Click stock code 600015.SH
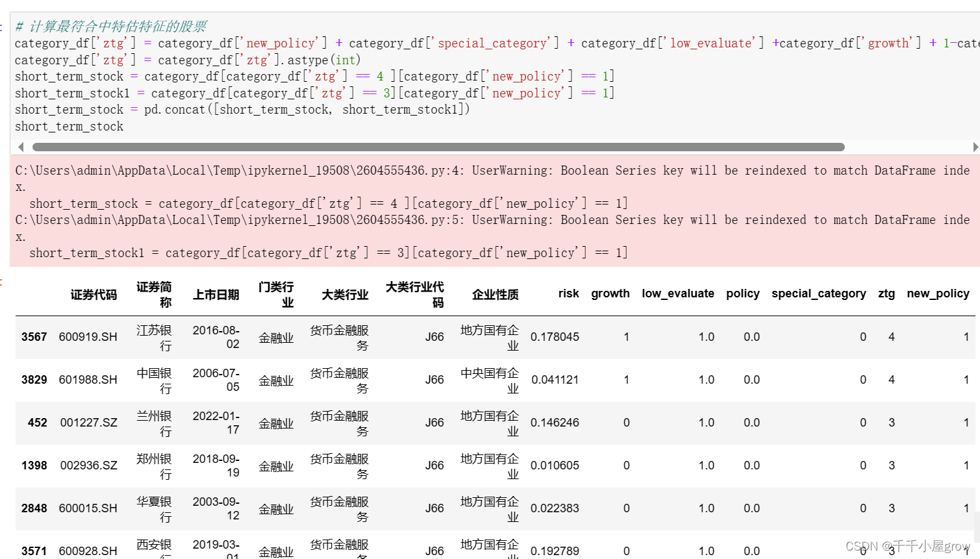The width and height of the screenshot is (980, 559). click(x=88, y=508)
